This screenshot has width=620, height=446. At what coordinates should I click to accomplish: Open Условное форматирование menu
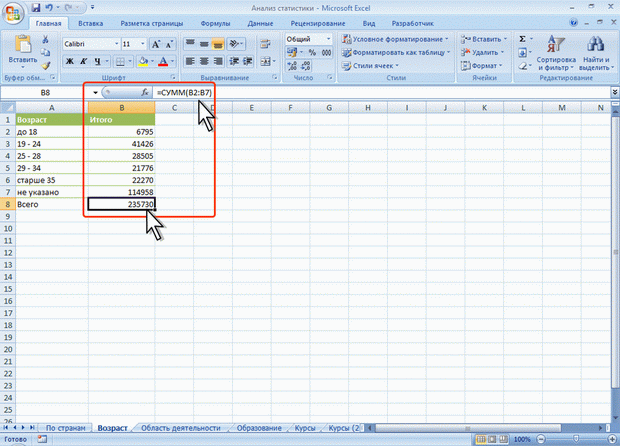(x=395, y=39)
